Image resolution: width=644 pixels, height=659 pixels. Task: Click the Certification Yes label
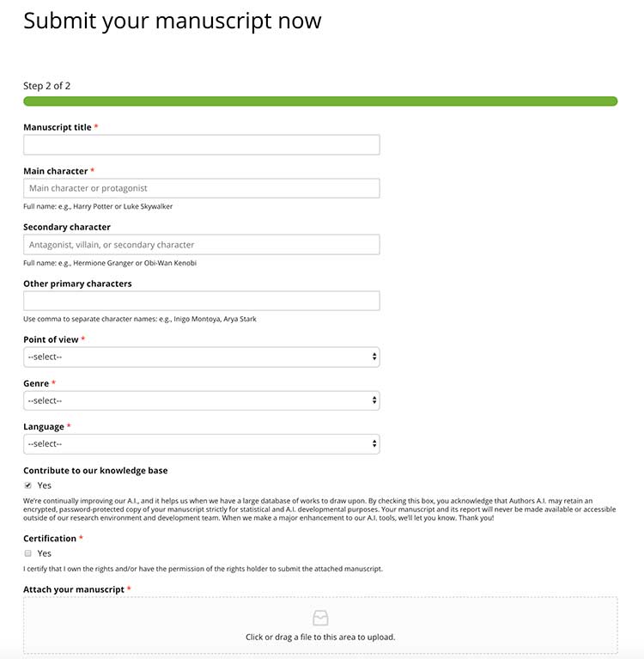(x=45, y=553)
